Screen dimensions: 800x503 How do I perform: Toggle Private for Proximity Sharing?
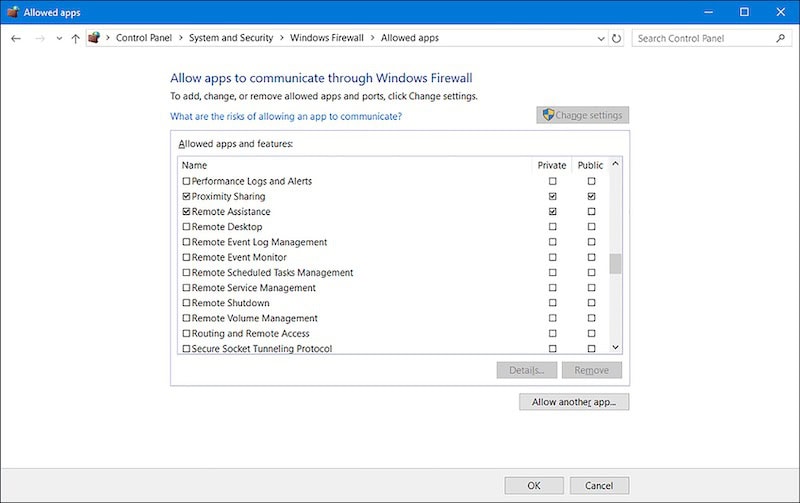point(553,196)
